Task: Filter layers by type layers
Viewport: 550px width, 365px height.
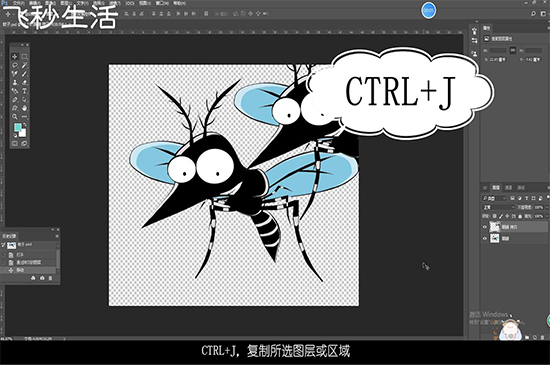Action: 526,198
